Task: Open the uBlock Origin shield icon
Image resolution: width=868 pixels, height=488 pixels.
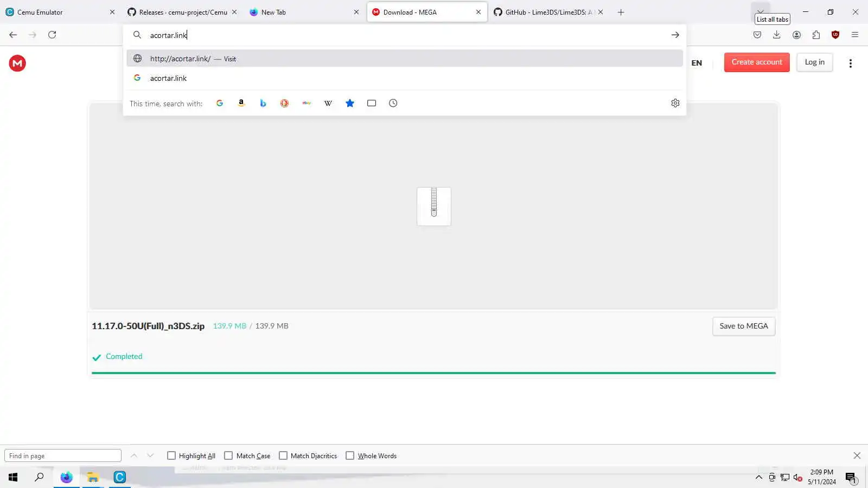Action: click(835, 35)
